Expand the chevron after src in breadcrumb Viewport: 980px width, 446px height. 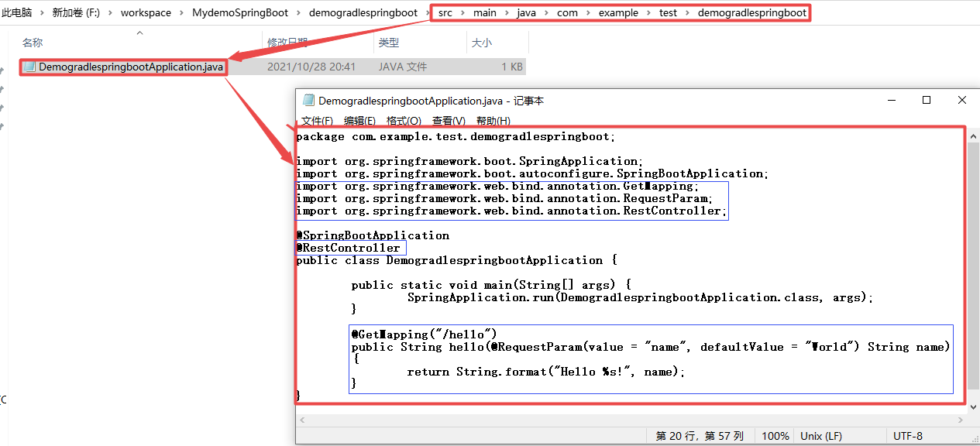(463, 12)
